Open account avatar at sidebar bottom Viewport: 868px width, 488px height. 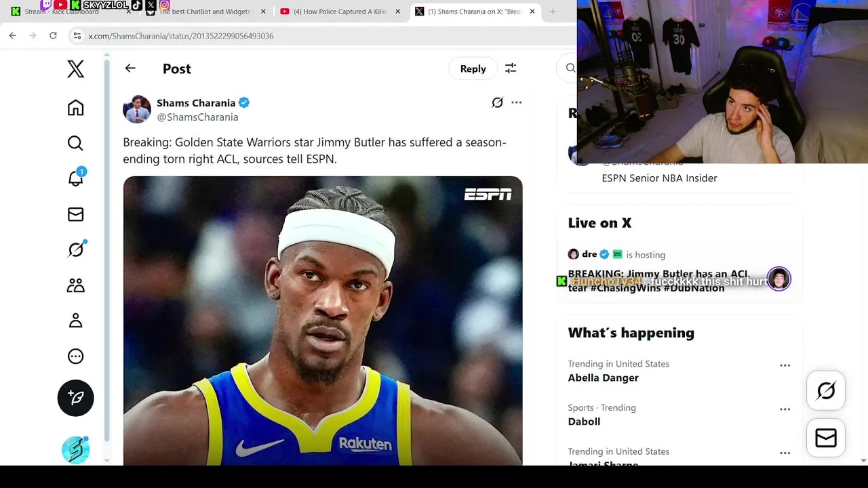tap(75, 450)
